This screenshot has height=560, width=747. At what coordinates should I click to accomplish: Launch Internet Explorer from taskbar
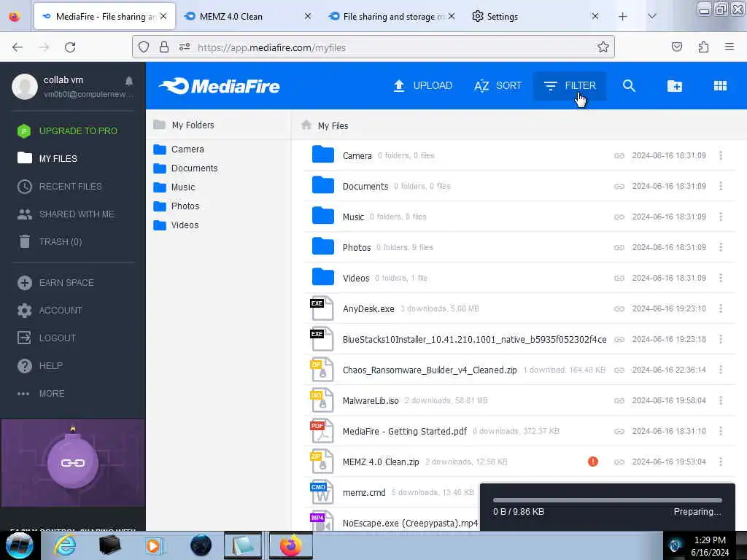[x=65, y=545]
